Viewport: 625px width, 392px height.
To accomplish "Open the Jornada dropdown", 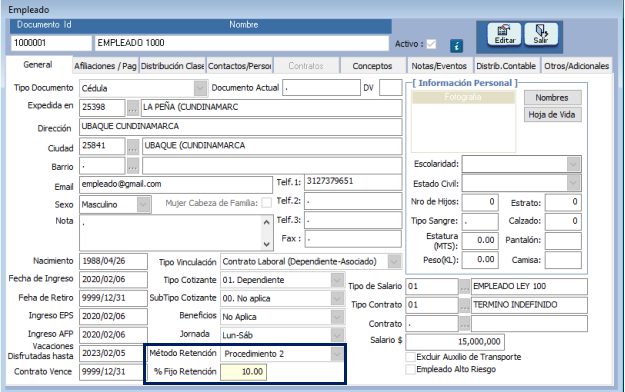I will point(337,335).
